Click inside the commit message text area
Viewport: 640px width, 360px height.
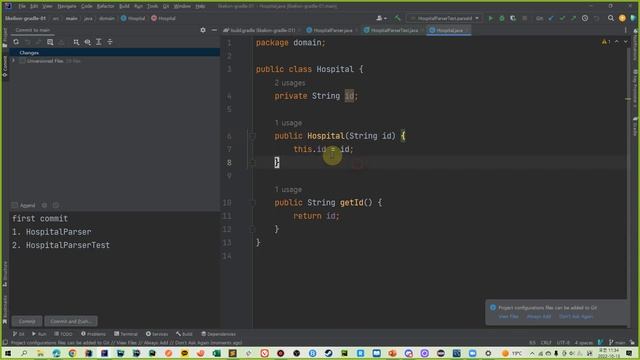pyautogui.click(x=115, y=262)
